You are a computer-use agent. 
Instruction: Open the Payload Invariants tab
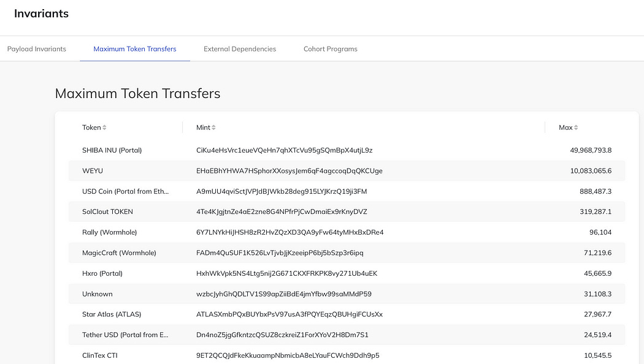(37, 49)
